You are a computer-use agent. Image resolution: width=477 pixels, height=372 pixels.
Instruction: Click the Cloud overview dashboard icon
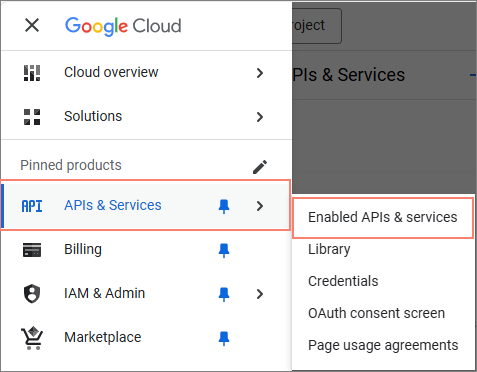click(32, 73)
